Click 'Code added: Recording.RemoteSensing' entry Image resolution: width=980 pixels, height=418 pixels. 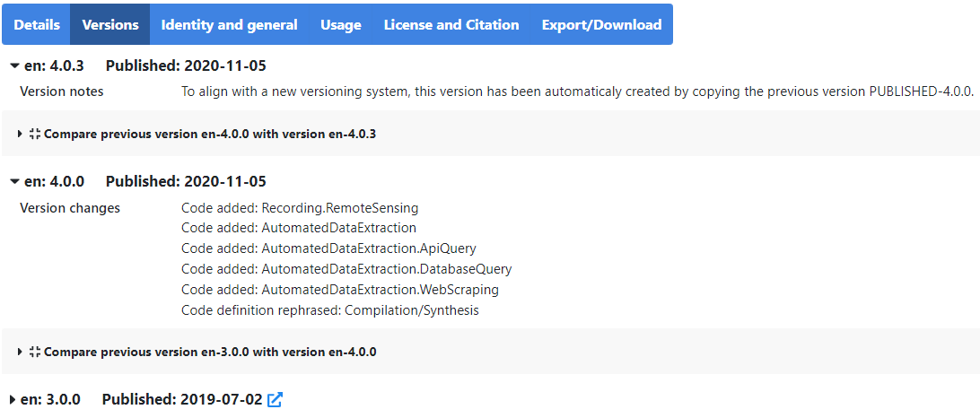[300, 207]
